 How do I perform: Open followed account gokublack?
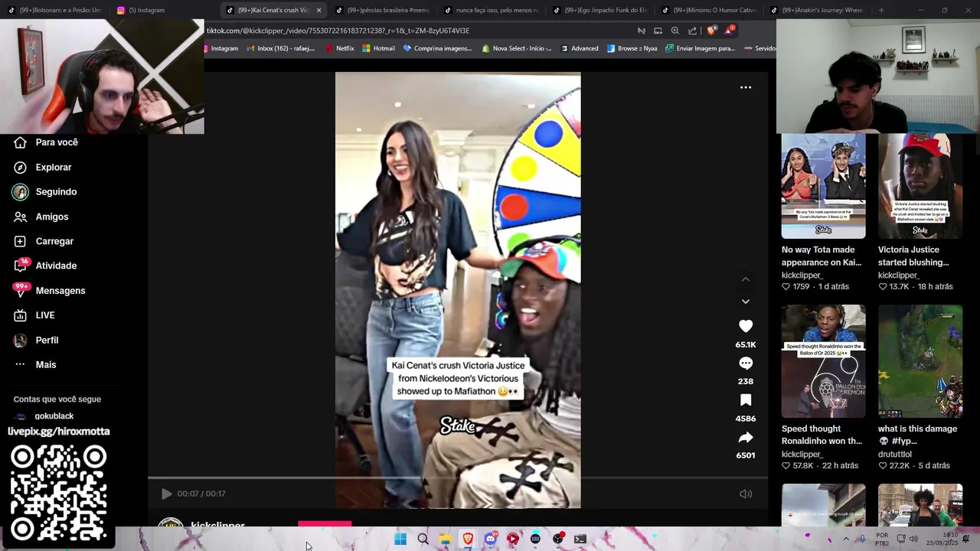(x=54, y=416)
